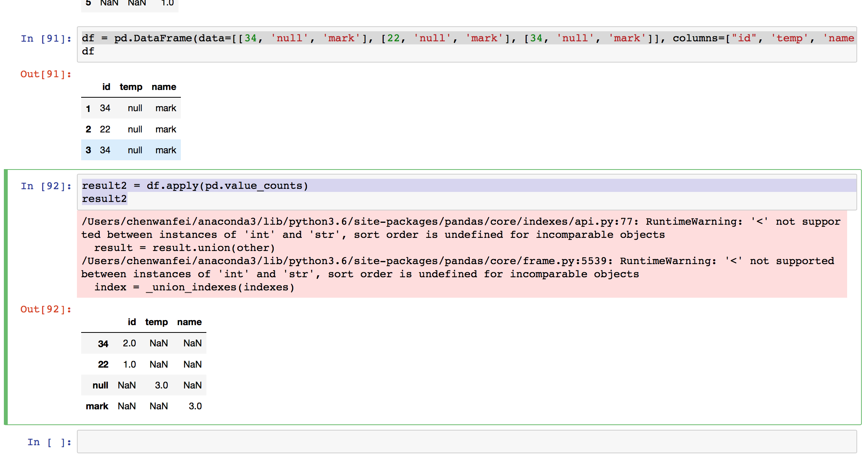
Task: Click row label 22 in Out[92] table
Action: click(103, 365)
